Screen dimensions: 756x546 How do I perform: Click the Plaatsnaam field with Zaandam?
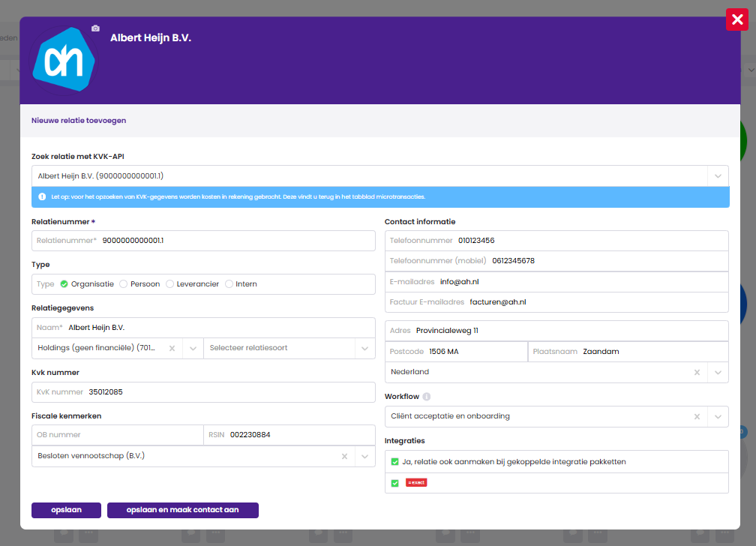[628, 352]
